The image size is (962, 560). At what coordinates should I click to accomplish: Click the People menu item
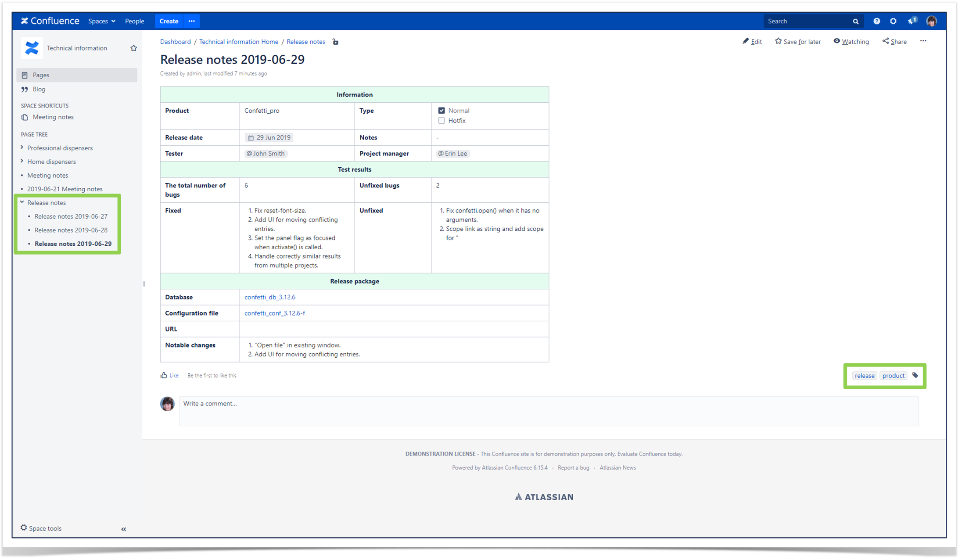(x=134, y=21)
